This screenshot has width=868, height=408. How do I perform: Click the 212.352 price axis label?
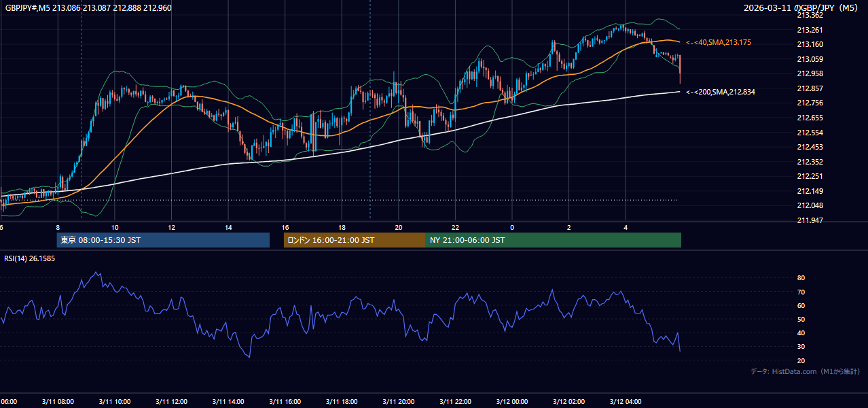(810, 162)
